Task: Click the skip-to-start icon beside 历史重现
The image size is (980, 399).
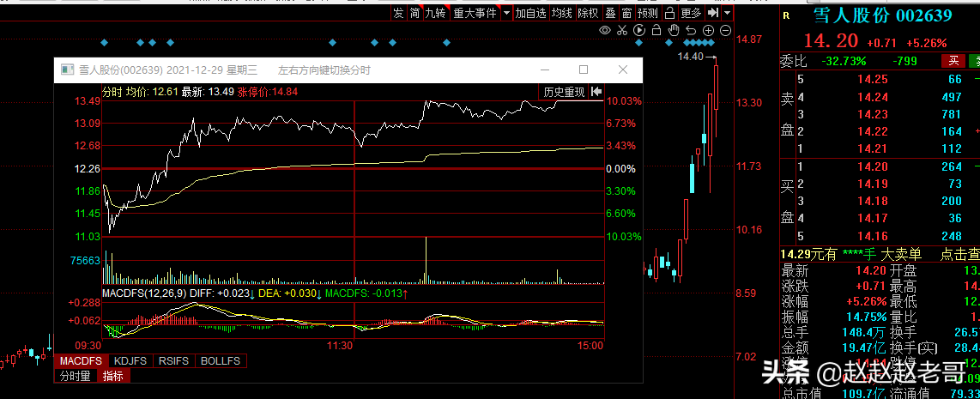Action: (596, 92)
